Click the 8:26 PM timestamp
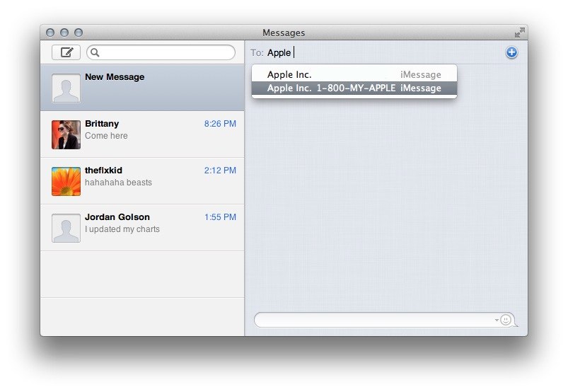The image size is (568, 392). 220,124
